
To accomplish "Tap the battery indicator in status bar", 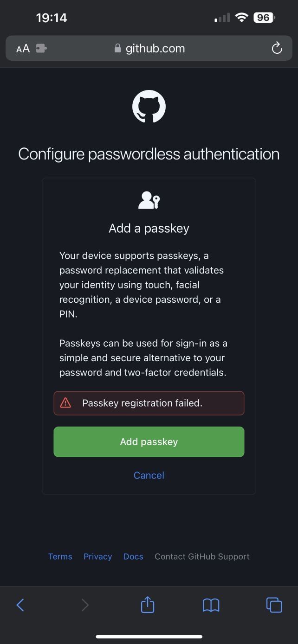I will coord(264,18).
